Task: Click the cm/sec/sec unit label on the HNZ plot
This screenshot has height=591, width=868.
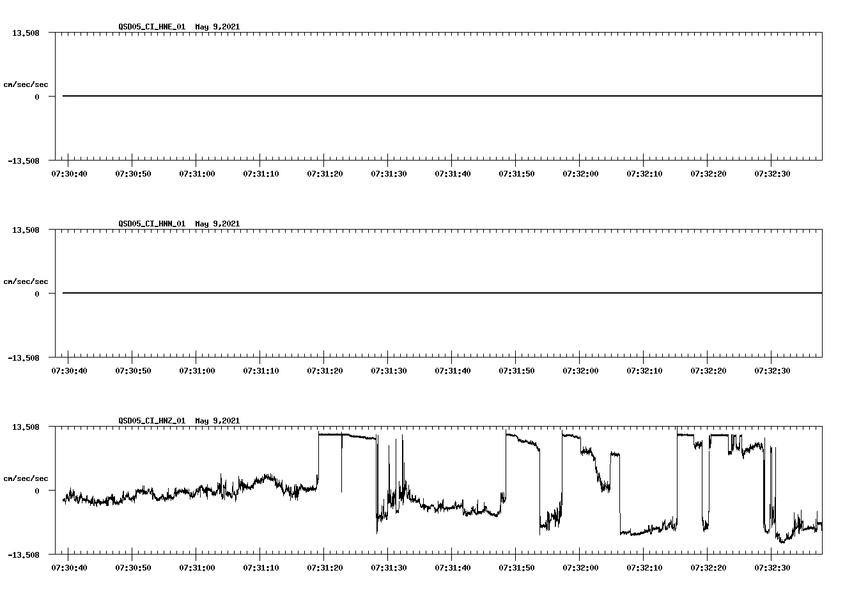Action: point(26,478)
